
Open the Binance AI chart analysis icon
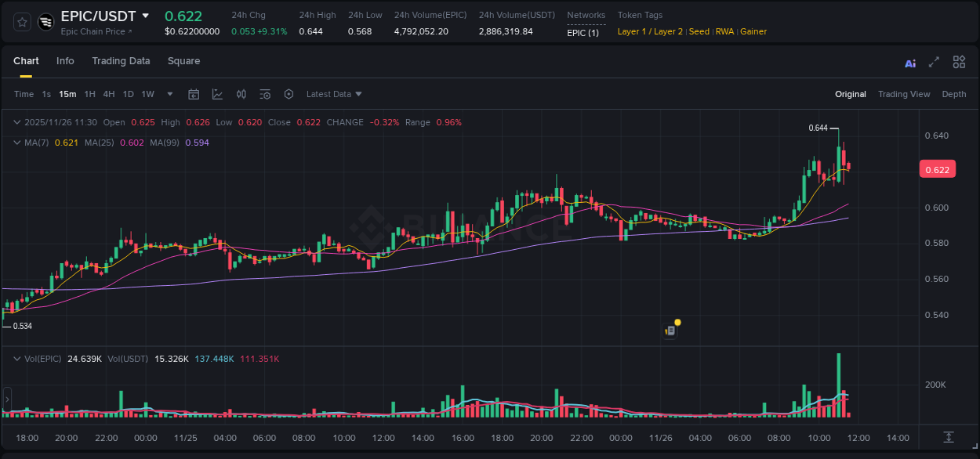910,62
